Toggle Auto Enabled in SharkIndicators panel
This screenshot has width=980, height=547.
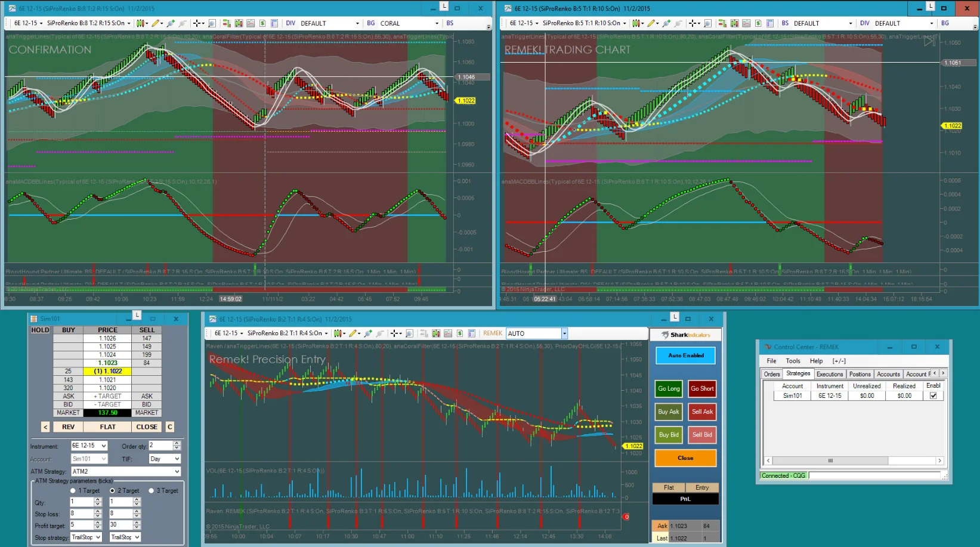pyautogui.click(x=685, y=356)
